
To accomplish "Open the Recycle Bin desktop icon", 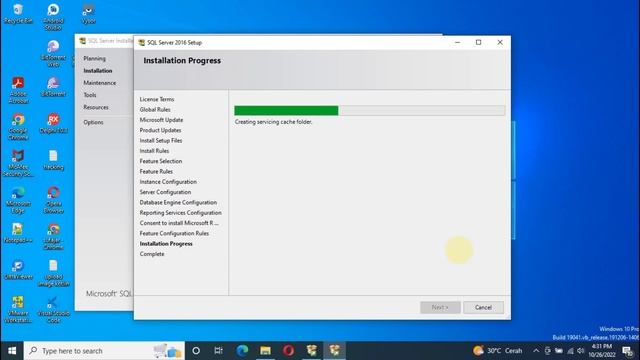I will [18, 13].
